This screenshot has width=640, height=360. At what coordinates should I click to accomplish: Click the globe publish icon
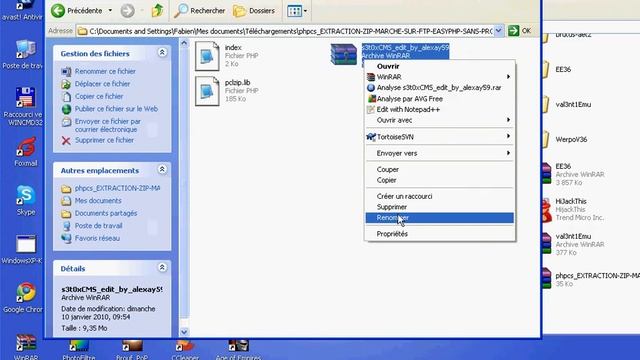[66, 109]
